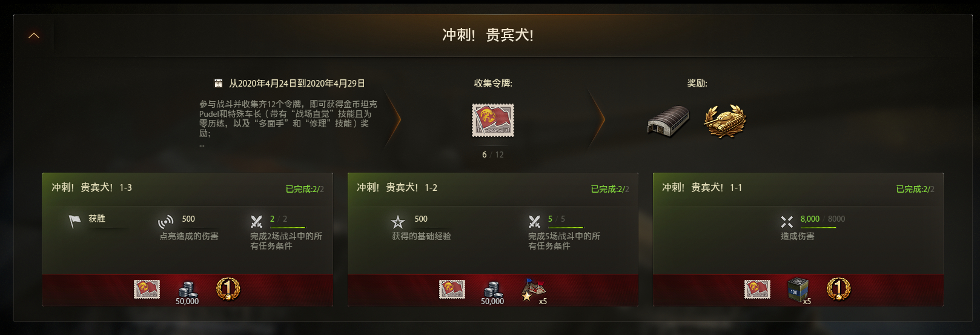This screenshot has height=335, width=980.
Task: Click the x5 personal reserve in mission 1-2
Action: (534, 291)
